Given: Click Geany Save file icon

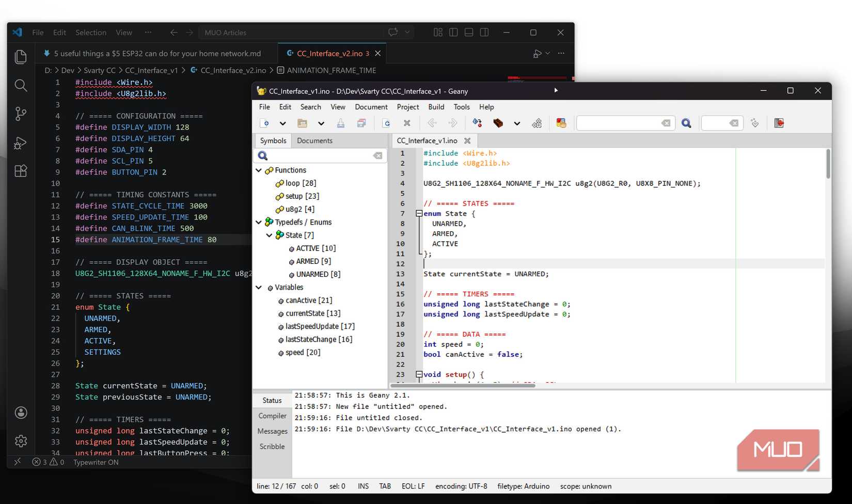Looking at the screenshot, I should click(x=341, y=123).
